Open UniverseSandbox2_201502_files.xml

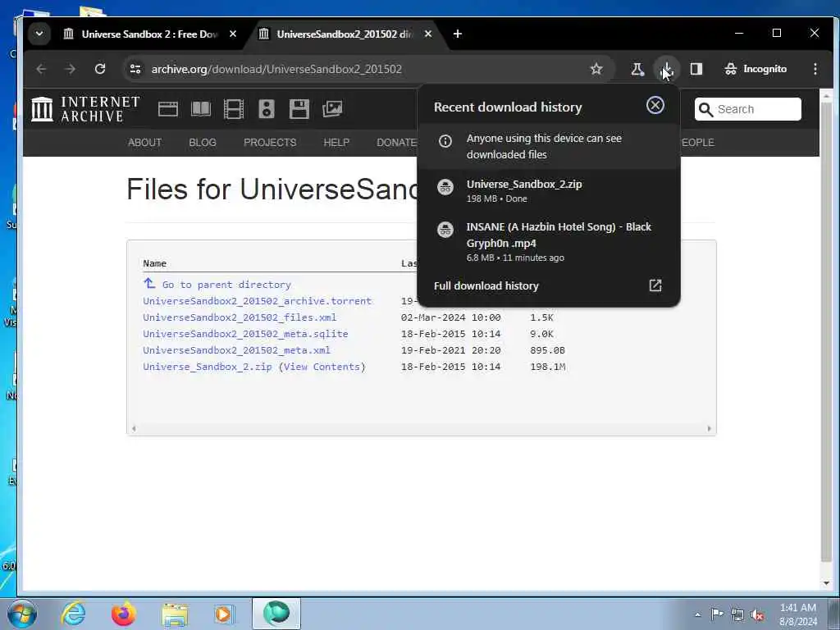coord(240,317)
